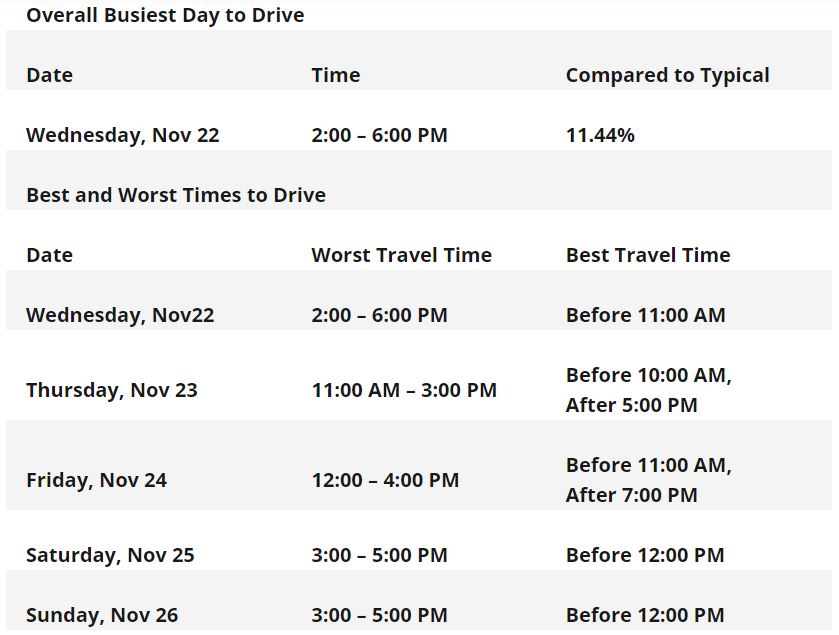839x635 pixels.
Task: Click the 'Wednesday, Nov22' row date
Action: pyautogui.click(x=120, y=315)
